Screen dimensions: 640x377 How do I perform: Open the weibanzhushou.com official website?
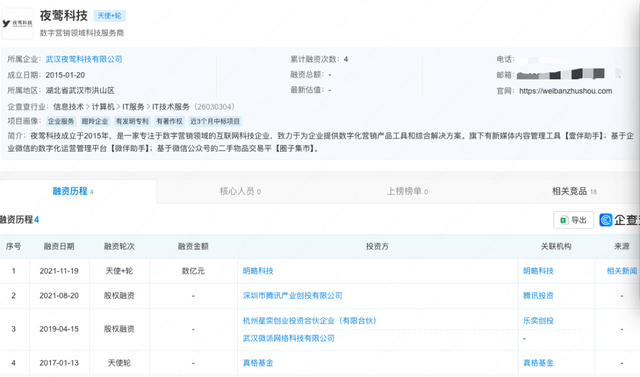(565, 91)
